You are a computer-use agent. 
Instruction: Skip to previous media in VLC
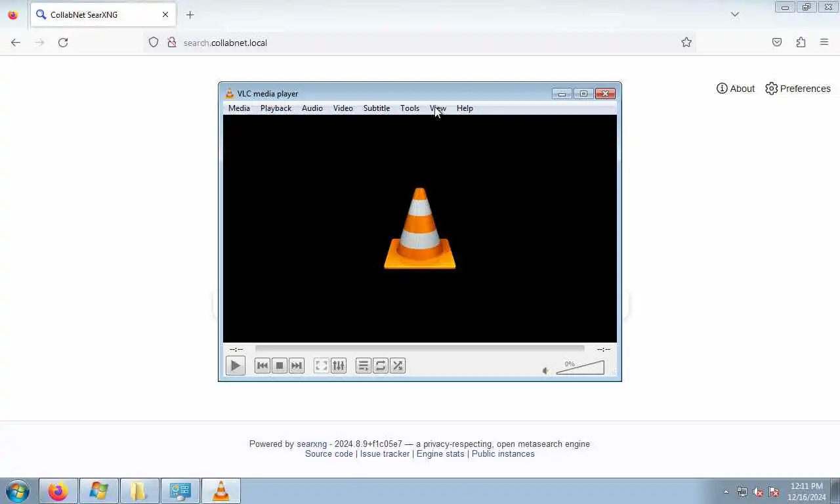tap(262, 366)
